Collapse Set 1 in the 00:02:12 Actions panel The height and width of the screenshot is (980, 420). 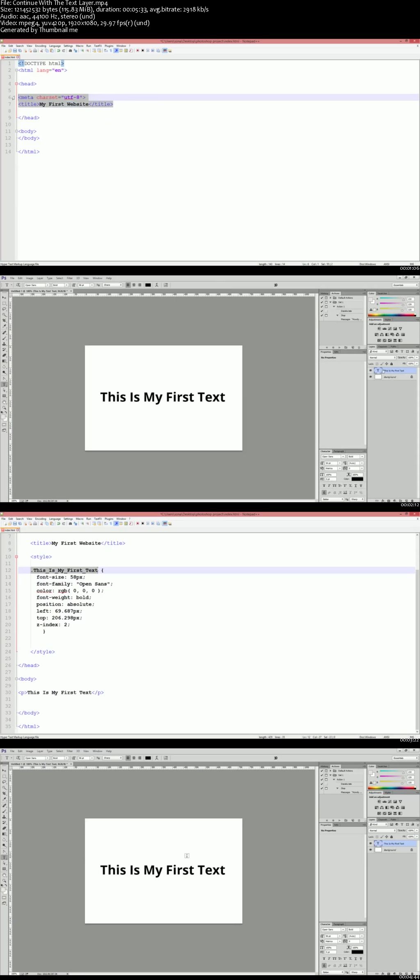[330, 302]
